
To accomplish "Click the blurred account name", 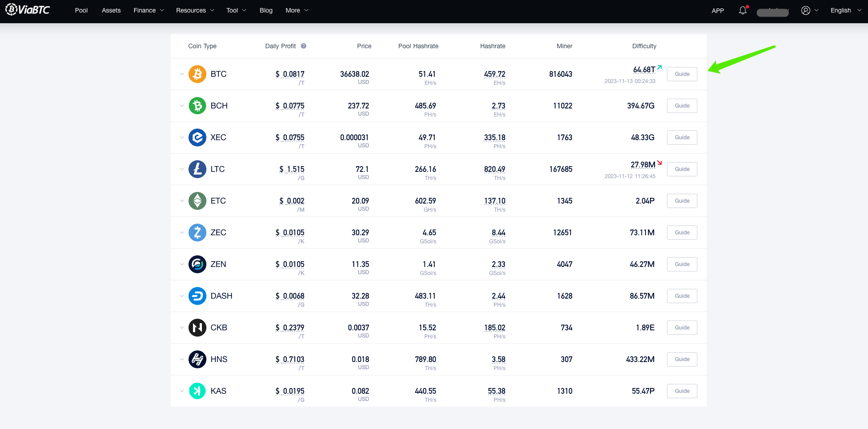I will click(772, 12).
